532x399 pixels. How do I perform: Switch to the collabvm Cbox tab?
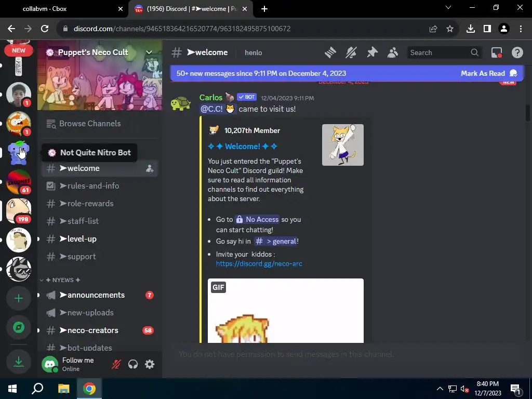coord(64,9)
